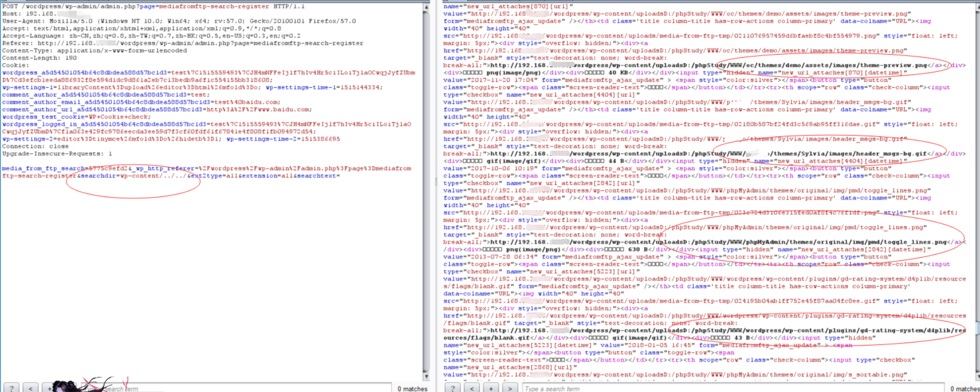
Task: Select the User-Agent header line
Action: pos(179,21)
